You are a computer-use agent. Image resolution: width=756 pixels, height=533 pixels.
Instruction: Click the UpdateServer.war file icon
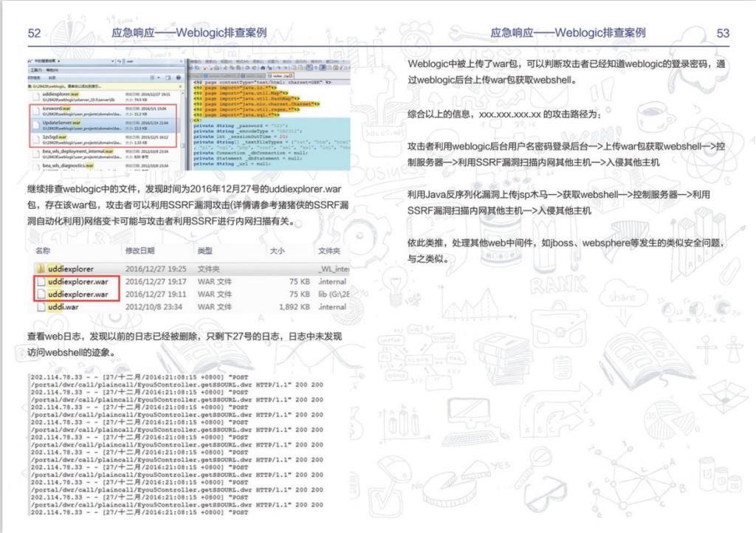(x=37, y=125)
